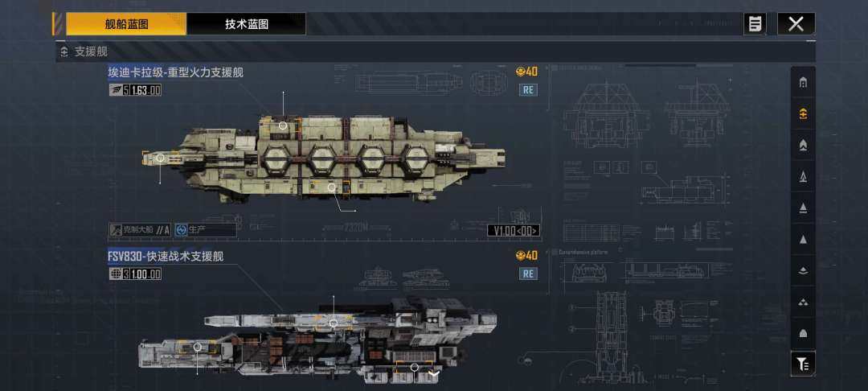Select the dome-shaped icon above the filter

[803, 333]
